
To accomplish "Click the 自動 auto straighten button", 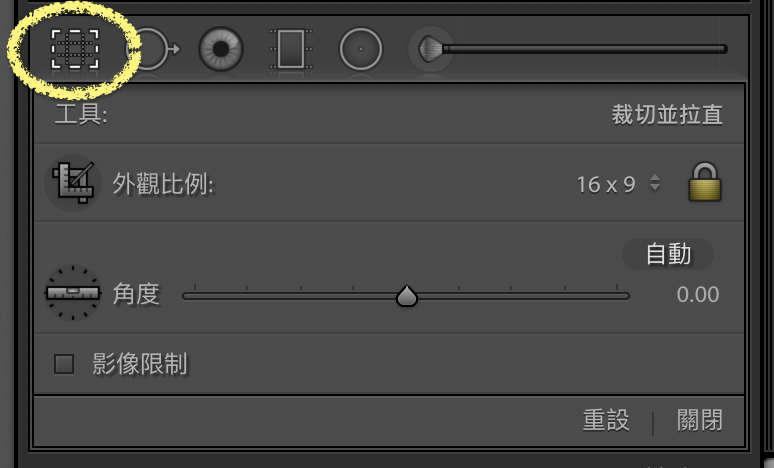I will [668, 254].
